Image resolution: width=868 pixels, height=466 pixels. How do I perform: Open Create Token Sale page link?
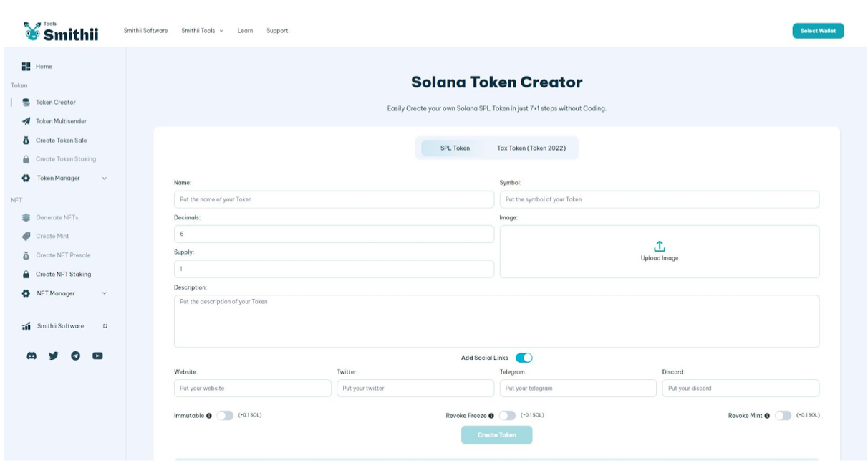click(x=61, y=141)
